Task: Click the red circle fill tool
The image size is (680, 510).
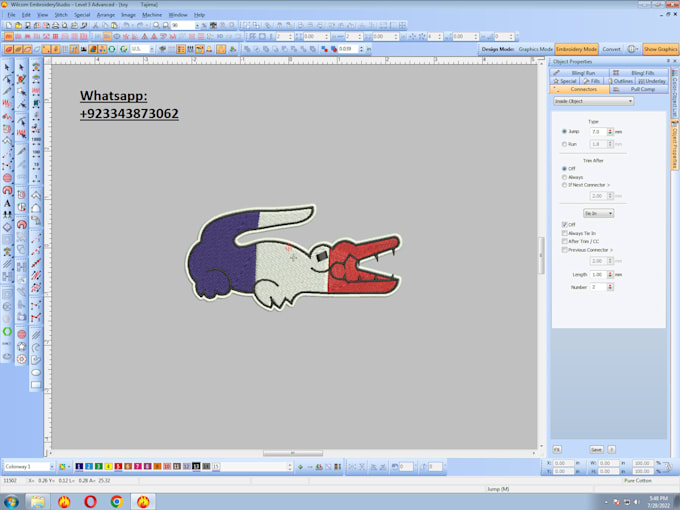Action: coord(7,178)
